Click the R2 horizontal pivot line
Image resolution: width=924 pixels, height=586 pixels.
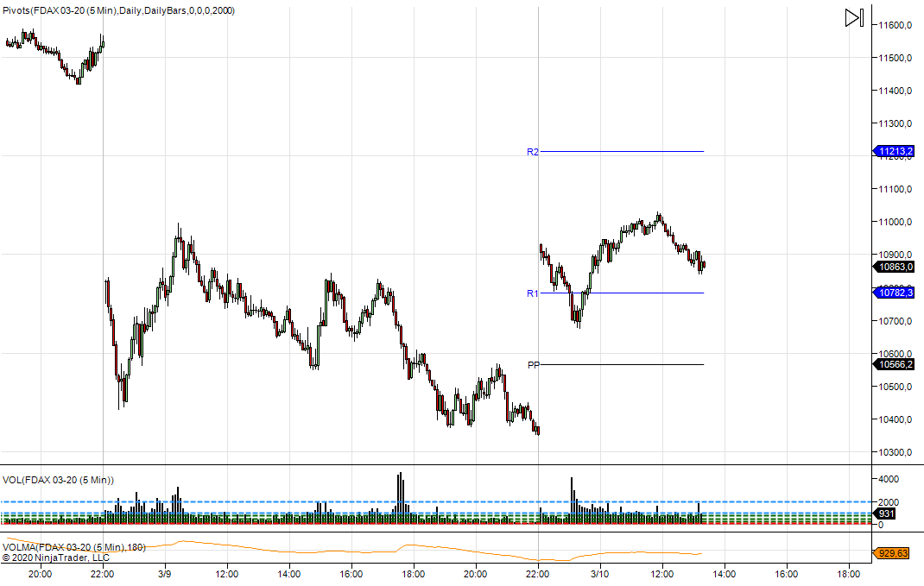(x=622, y=152)
